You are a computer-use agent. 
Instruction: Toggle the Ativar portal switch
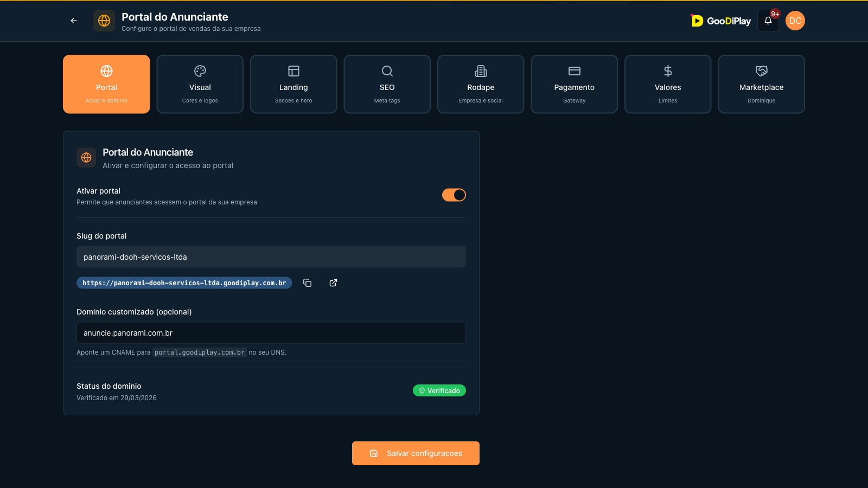point(454,195)
